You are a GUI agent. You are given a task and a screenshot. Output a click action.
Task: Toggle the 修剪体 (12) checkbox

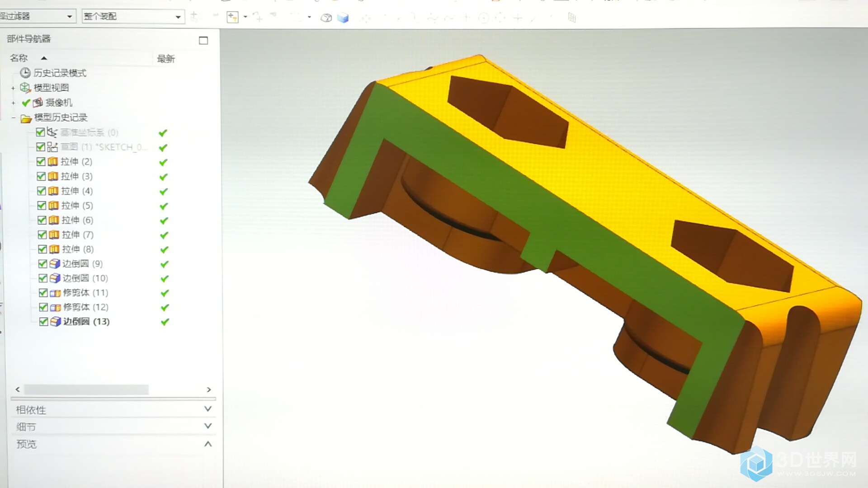(x=43, y=307)
